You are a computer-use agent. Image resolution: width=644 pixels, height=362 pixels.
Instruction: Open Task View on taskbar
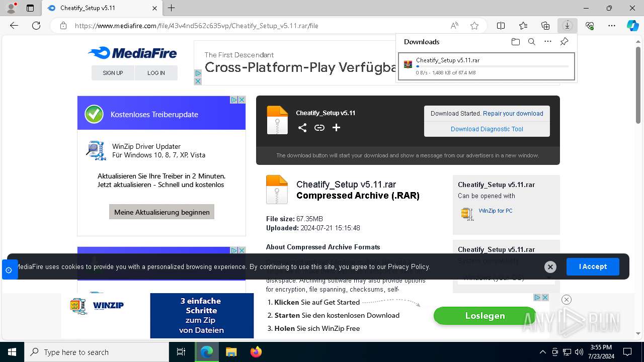(181, 352)
